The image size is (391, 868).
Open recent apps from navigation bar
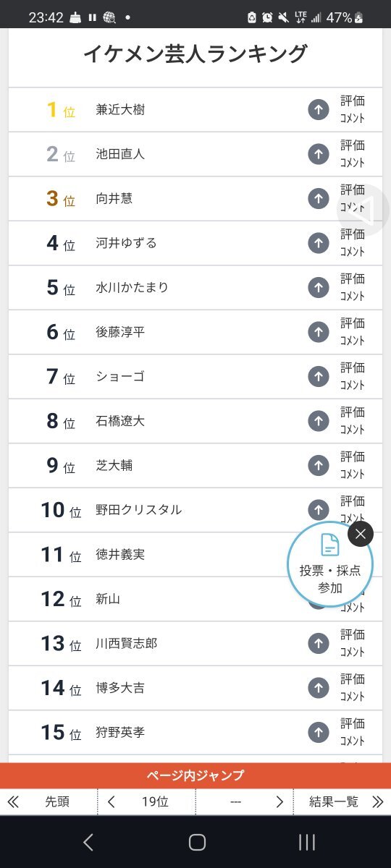click(307, 842)
